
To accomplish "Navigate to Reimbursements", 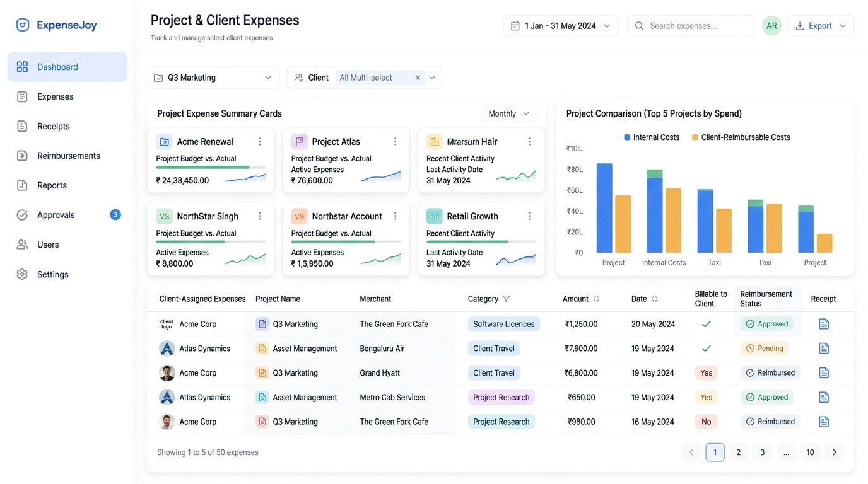I will click(x=67, y=156).
